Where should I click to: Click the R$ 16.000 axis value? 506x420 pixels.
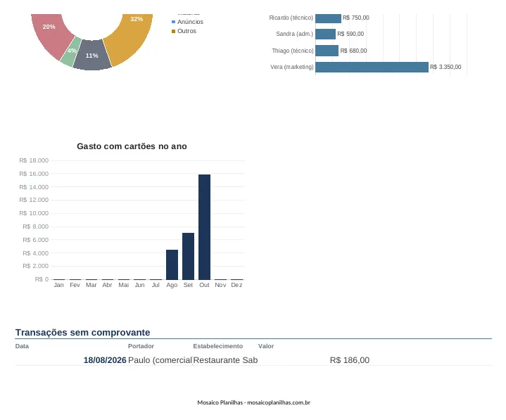pos(34,174)
